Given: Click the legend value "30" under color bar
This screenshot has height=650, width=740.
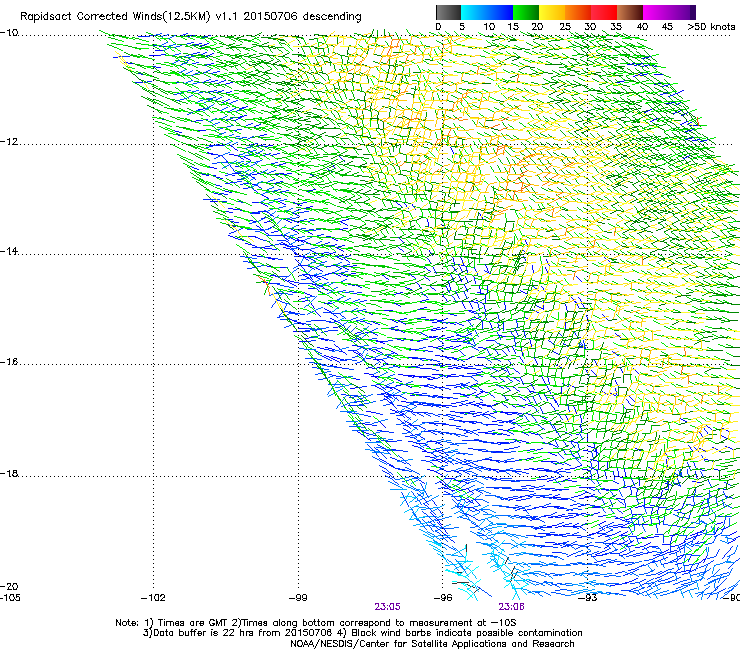Looking at the screenshot, I should pyautogui.click(x=590, y=27).
